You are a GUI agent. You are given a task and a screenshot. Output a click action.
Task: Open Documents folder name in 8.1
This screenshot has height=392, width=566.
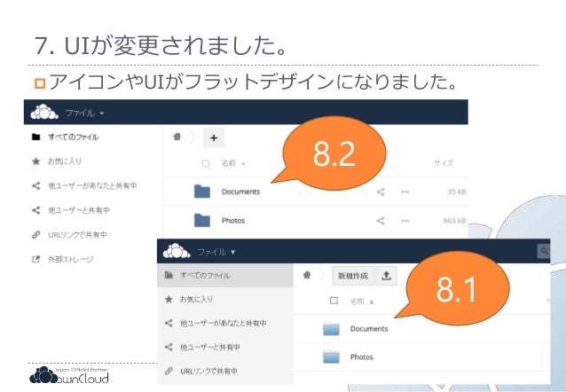pos(369,329)
